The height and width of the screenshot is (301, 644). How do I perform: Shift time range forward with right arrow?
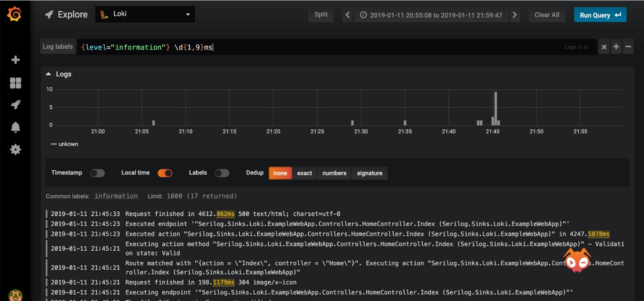click(x=515, y=15)
